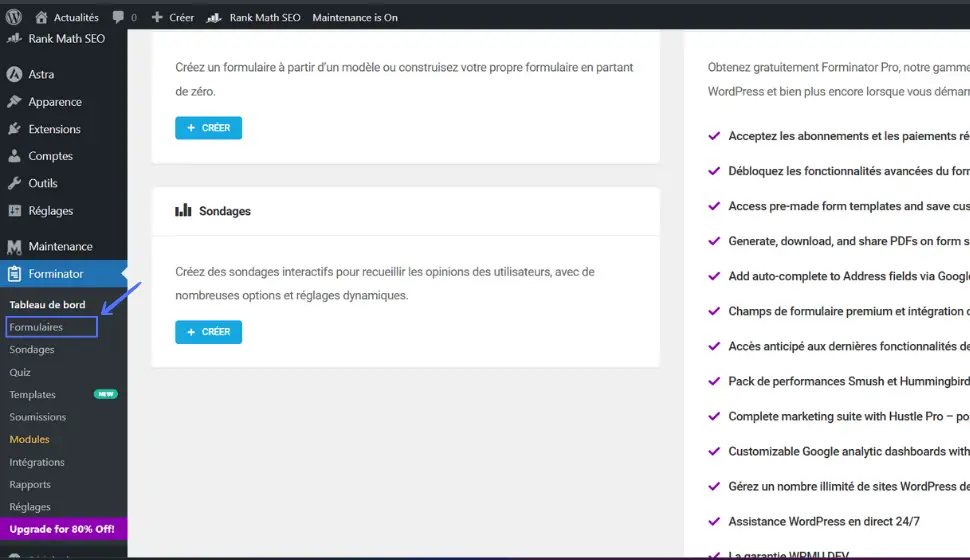
Task: Open the Créer menu in admin bar
Action: coord(181,17)
